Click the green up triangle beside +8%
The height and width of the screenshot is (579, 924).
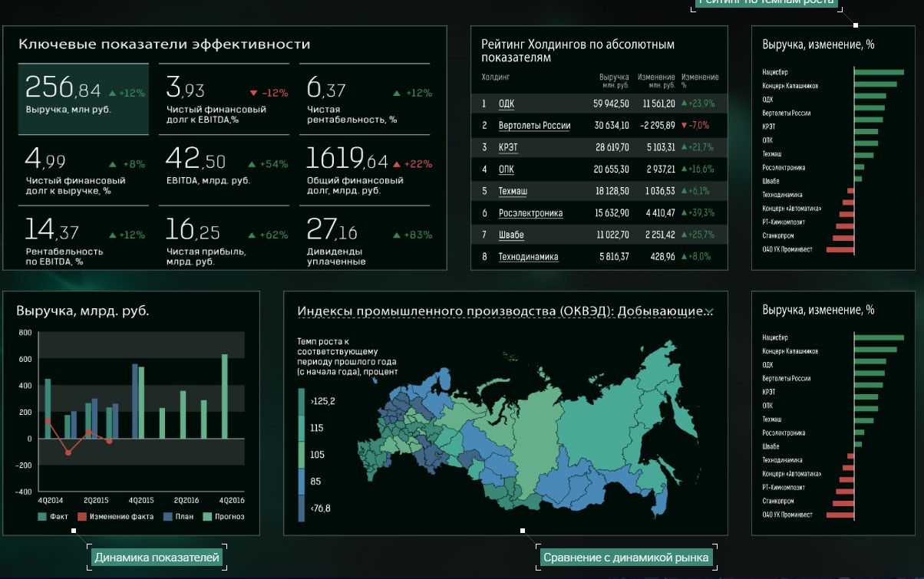(x=113, y=164)
